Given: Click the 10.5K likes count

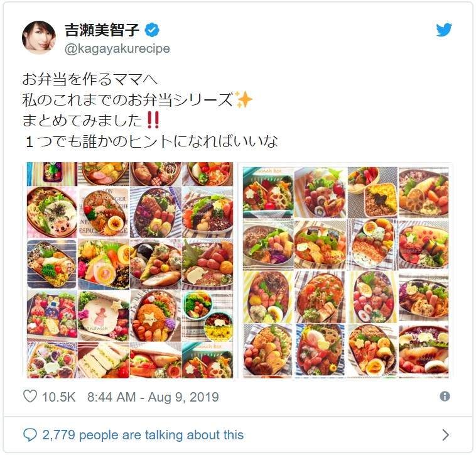Looking at the screenshot, I should (x=58, y=397).
